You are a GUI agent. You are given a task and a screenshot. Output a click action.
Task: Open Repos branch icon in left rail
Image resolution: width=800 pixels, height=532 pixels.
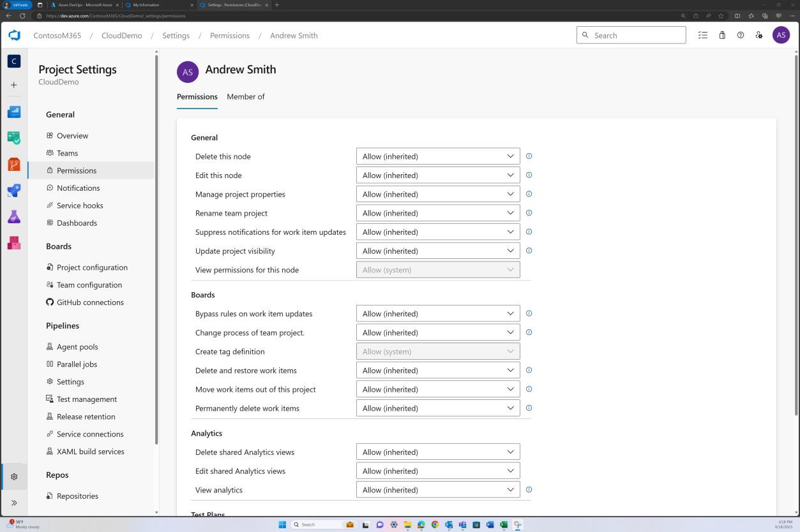(13, 164)
